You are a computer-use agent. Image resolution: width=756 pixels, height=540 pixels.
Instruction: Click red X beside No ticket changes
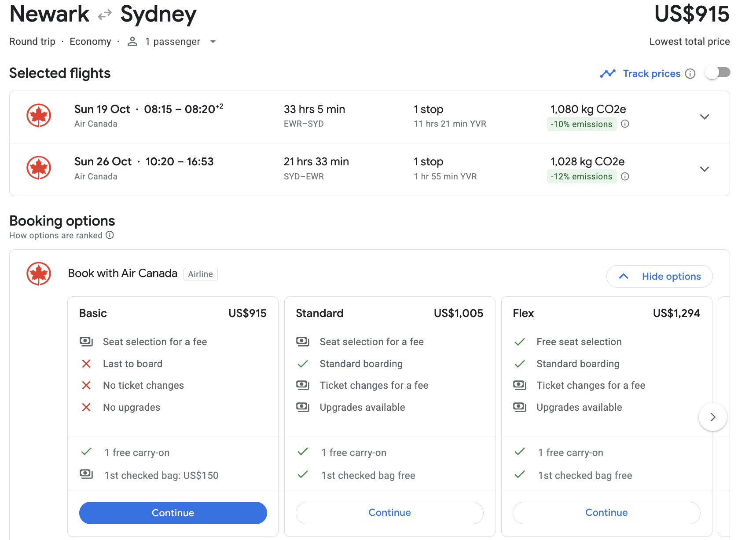(x=86, y=385)
